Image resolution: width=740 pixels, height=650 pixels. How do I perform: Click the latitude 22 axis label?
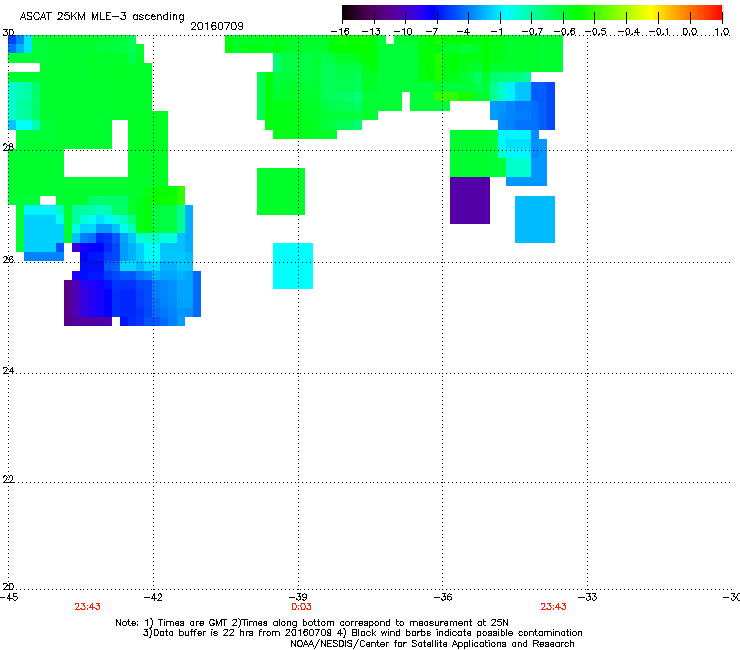click(8, 479)
